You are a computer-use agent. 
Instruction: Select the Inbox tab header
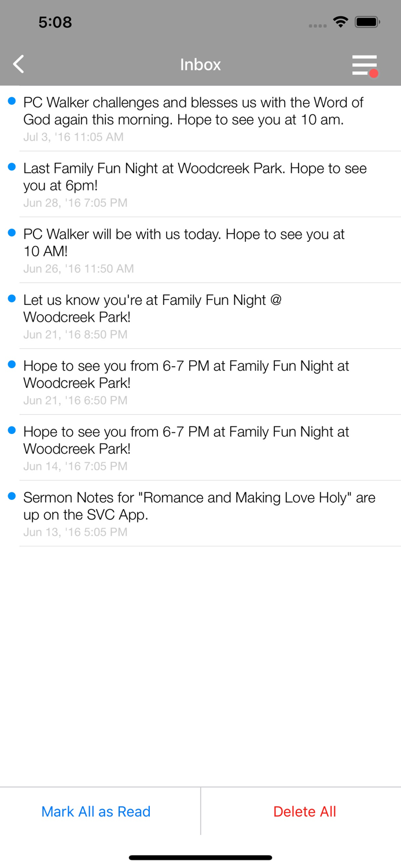point(200,65)
